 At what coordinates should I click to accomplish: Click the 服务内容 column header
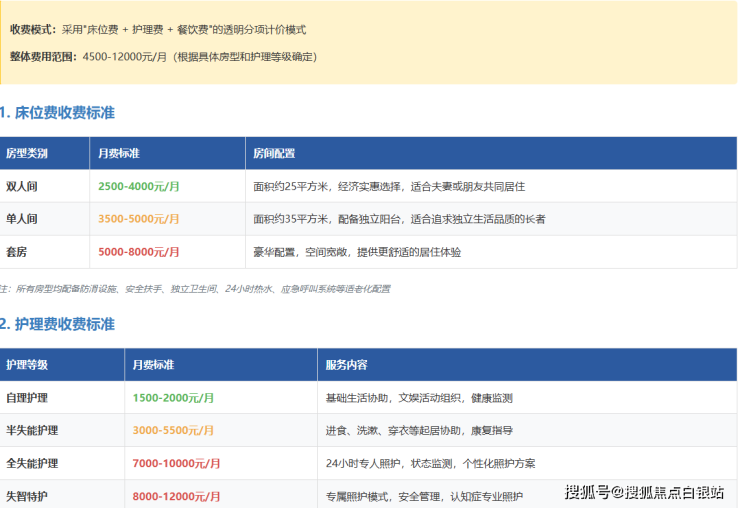pyautogui.click(x=346, y=365)
